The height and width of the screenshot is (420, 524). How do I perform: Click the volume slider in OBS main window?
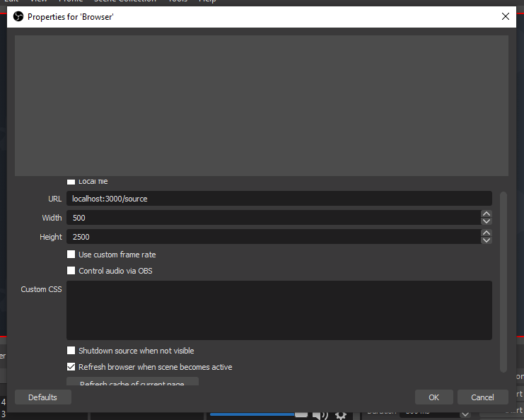point(259,414)
